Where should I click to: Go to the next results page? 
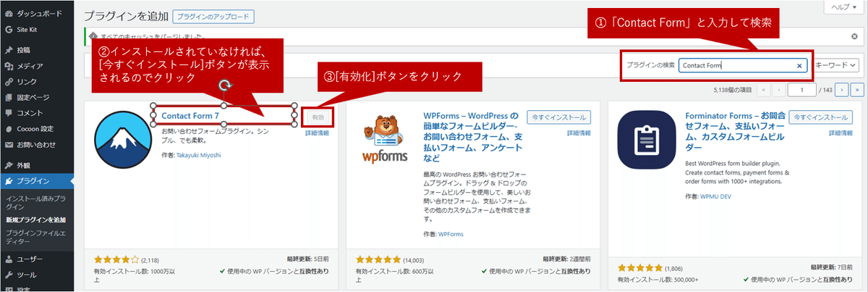pyautogui.click(x=843, y=90)
